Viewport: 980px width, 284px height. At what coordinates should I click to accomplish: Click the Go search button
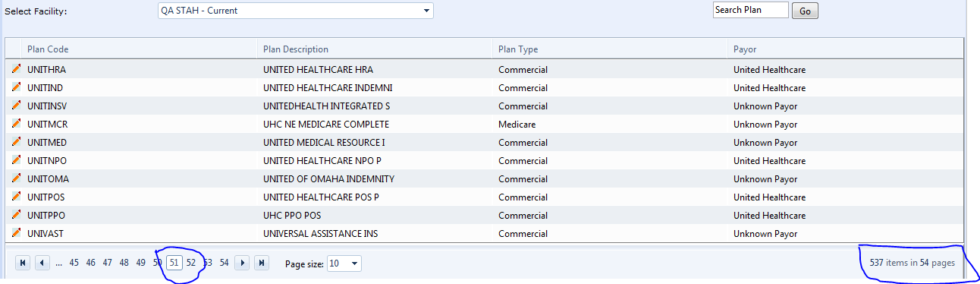pos(805,11)
